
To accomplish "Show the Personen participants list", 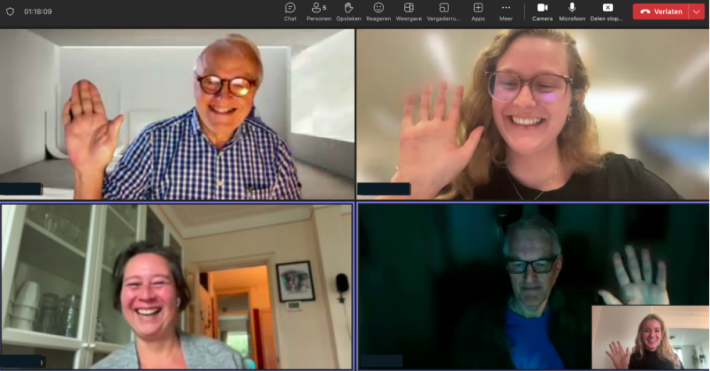I will tap(319, 12).
